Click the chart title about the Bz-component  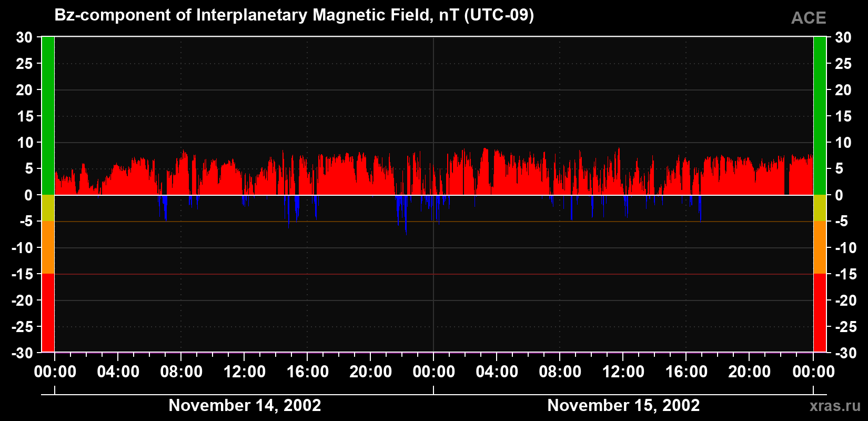(294, 15)
